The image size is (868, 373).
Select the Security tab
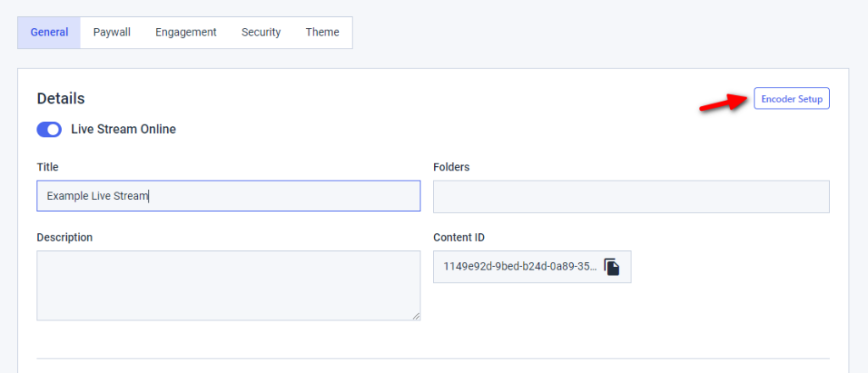[261, 32]
